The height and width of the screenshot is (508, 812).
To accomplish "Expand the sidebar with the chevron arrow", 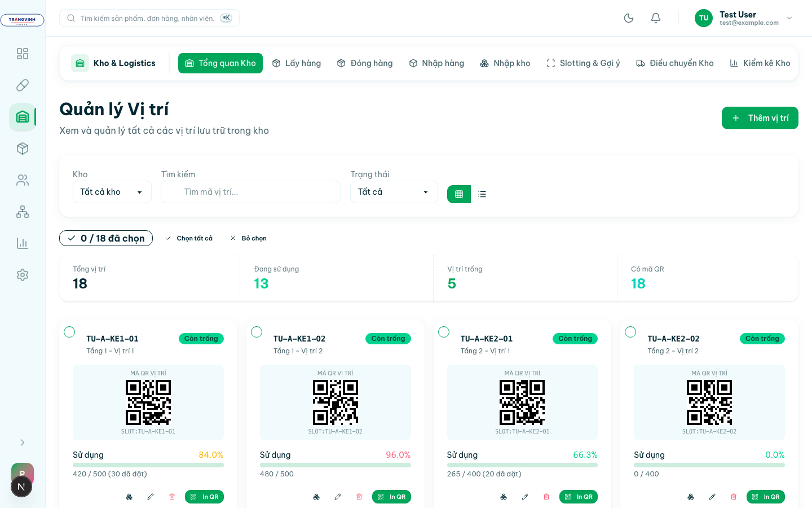I will [23, 443].
